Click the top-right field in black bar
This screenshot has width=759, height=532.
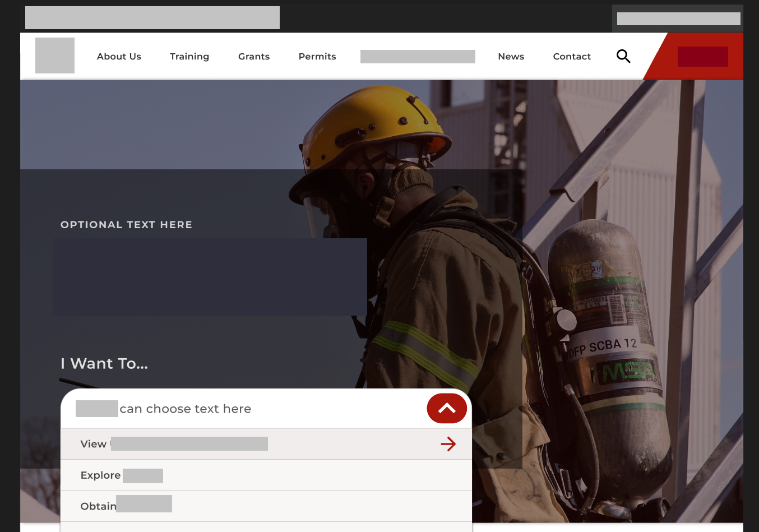point(678,19)
